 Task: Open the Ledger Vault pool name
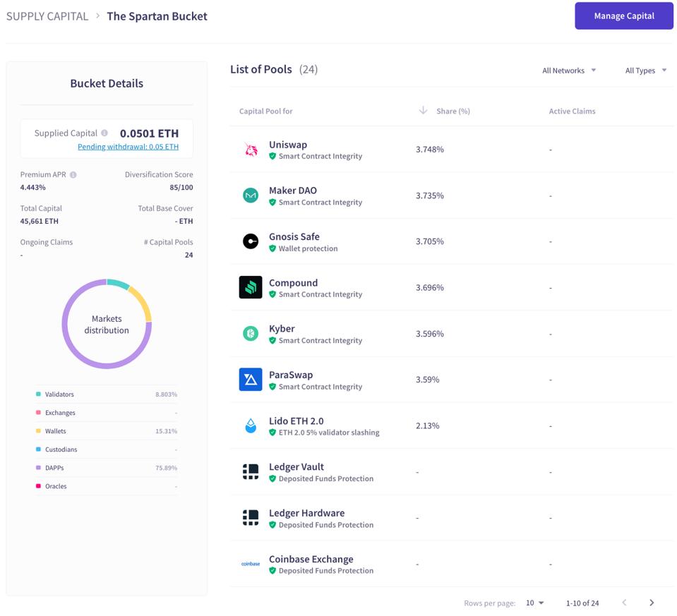click(296, 466)
